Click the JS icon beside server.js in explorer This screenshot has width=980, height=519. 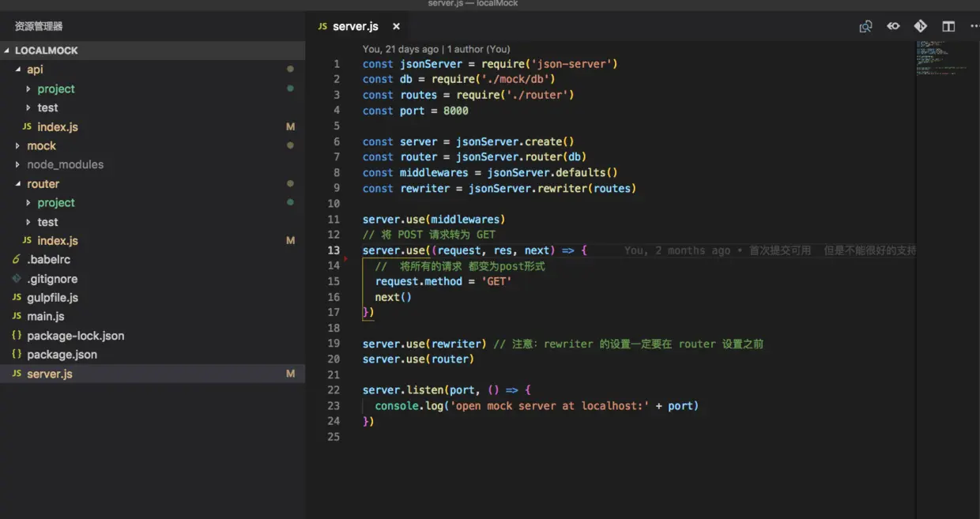pyautogui.click(x=17, y=374)
